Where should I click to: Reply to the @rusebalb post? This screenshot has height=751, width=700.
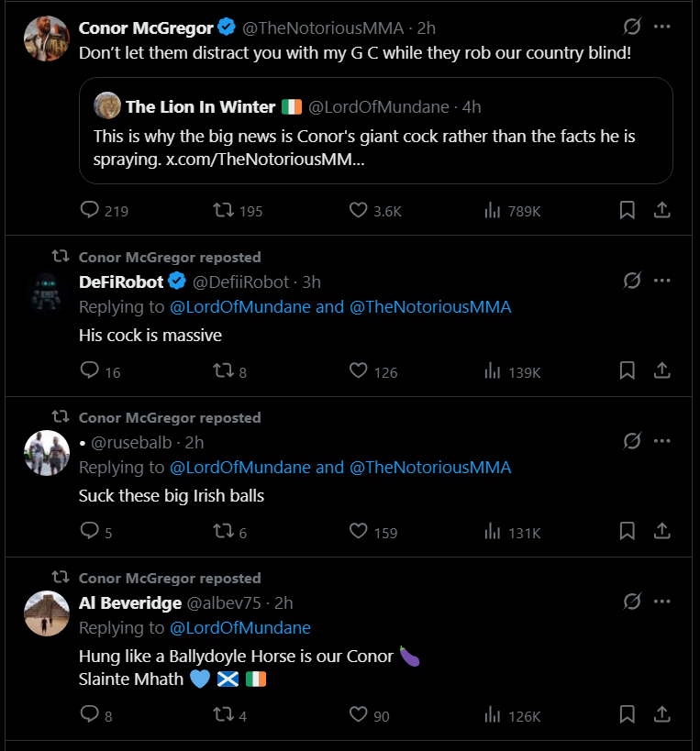90,531
